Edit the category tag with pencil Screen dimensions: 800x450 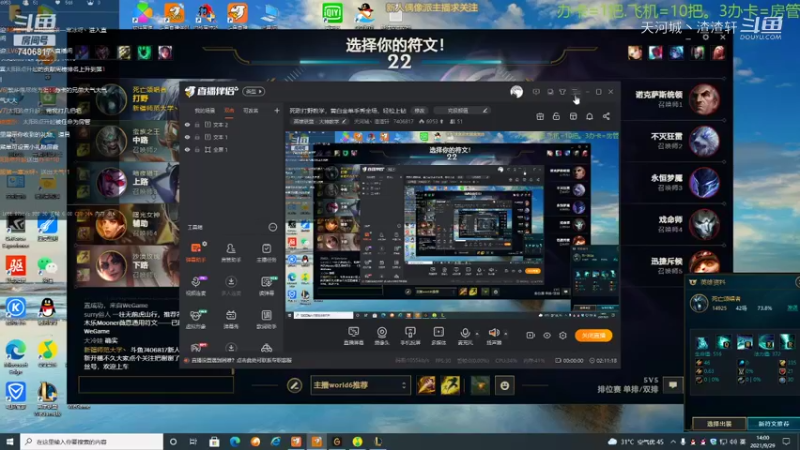[344, 121]
